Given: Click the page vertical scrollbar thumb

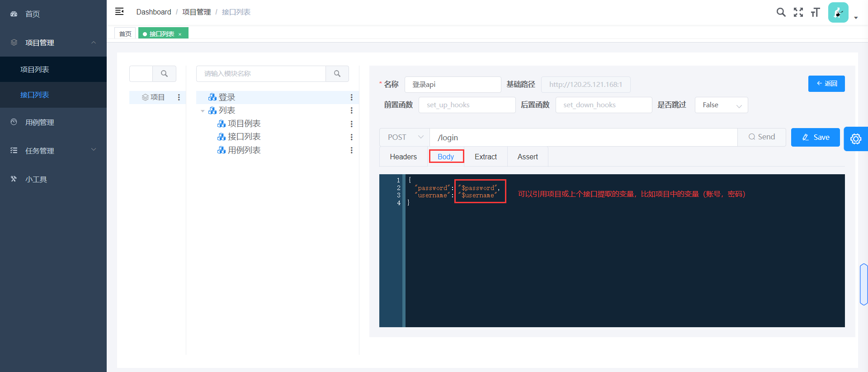Looking at the screenshot, I should (x=864, y=284).
